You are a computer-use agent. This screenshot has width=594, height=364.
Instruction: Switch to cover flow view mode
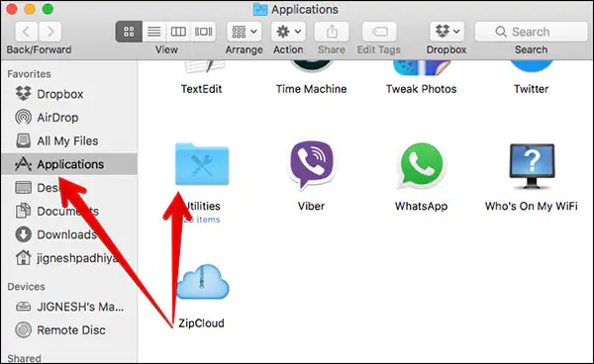pyautogui.click(x=203, y=32)
